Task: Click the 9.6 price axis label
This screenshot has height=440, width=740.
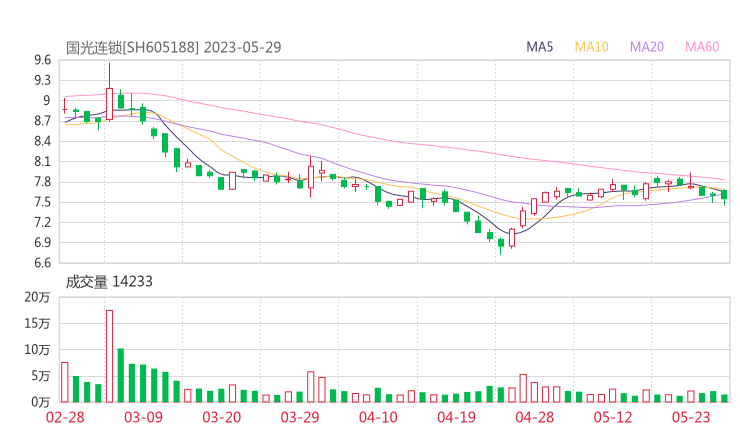Action: pos(42,60)
